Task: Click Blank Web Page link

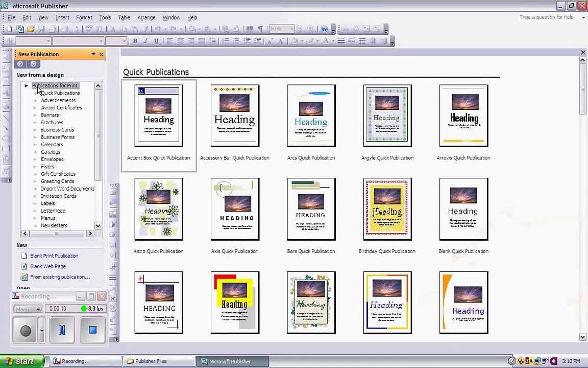Action: 48,266
